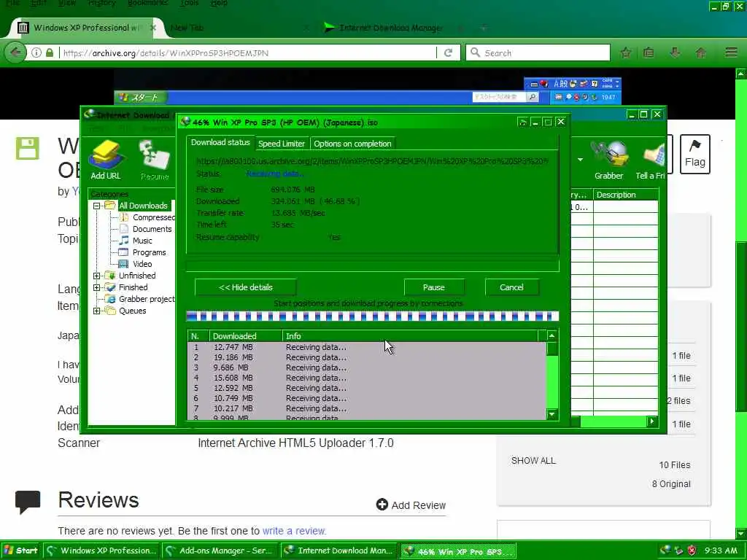Click the archive.org URL address bar
Image resolution: width=747 pixels, height=560 pixels.
(x=247, y=52)
